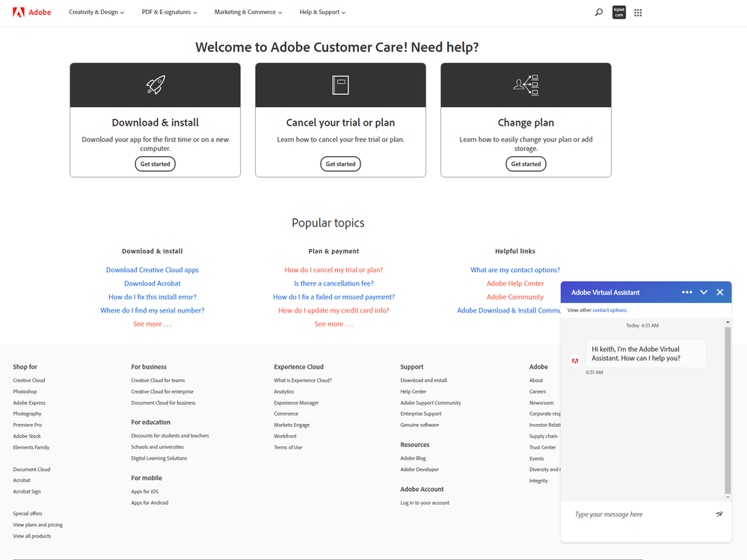747x560 pixels.
Task: Click the chat window scrollbar
Action: [x=728, y=411]
